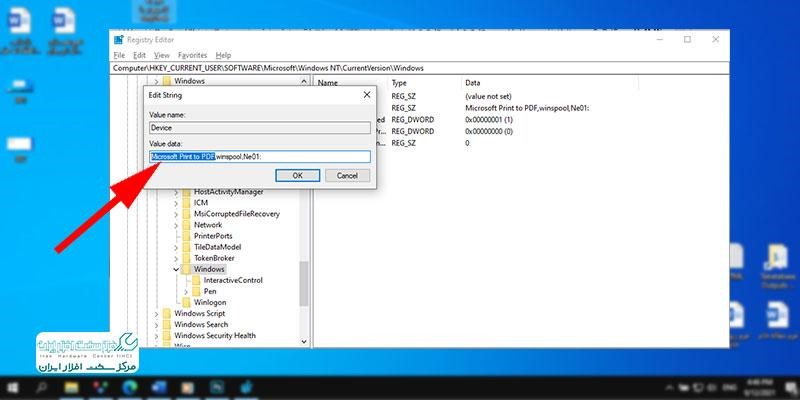This screenshot has height=400, width=800.
Task: Click tree pane scroll up arrow
Action: point(304,82)
